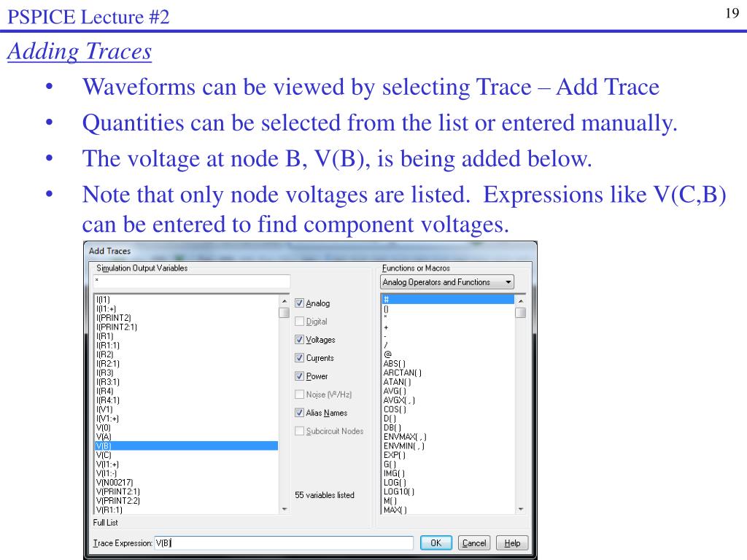Viewport: 747px width, 560px height.
Task: Toggle the Analog checkbox
Action: 299,303
